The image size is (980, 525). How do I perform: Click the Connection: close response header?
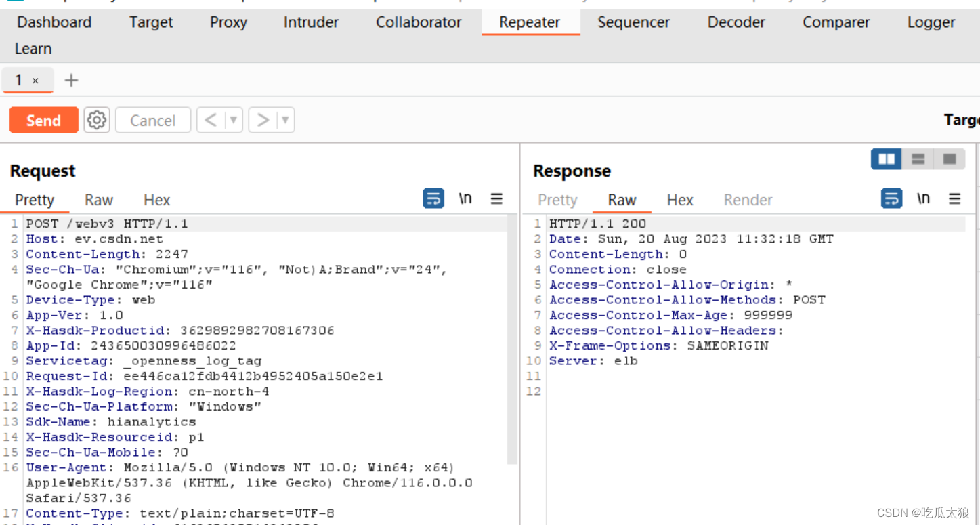pyautogui.click(x=618, y=270)
